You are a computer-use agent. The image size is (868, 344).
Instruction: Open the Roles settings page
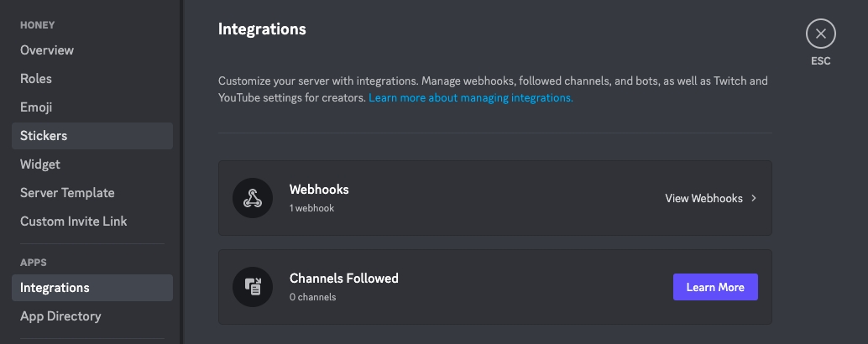pyautogui.click(x=92, y=79)
